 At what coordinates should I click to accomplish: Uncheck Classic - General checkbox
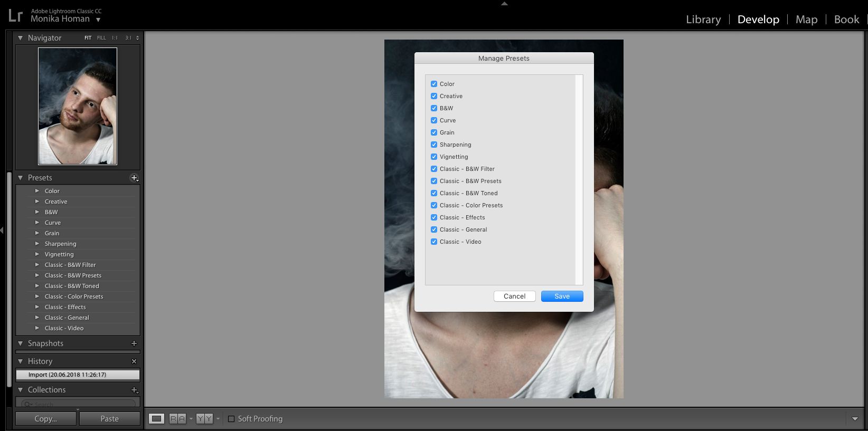point(434,229)
